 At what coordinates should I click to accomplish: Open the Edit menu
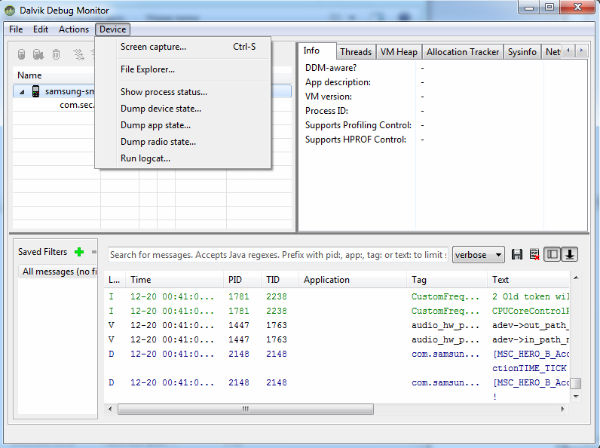click(x=41, y=29)
